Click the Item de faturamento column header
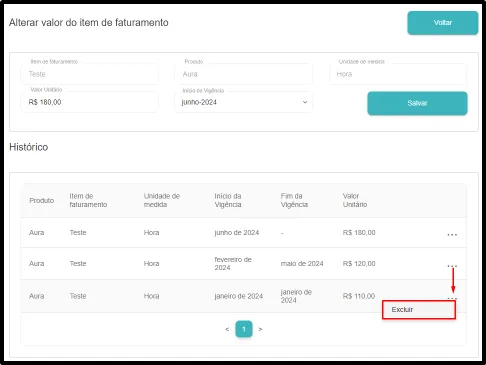486x365 pixels. (x=88, y=200)
